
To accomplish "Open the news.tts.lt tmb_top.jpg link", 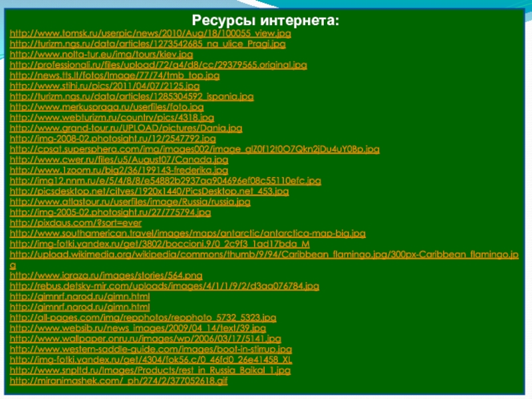I will click(114, 75).
